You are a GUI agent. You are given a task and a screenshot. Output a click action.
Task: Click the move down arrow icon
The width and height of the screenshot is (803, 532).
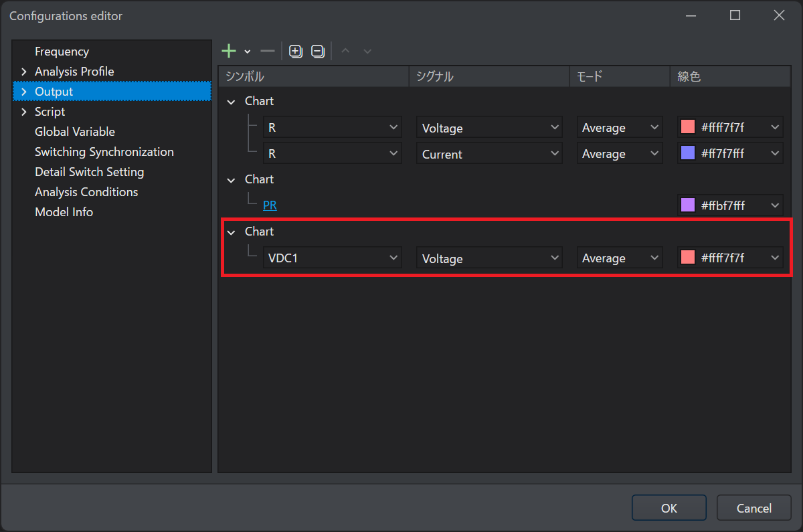[x=367, y=51]
